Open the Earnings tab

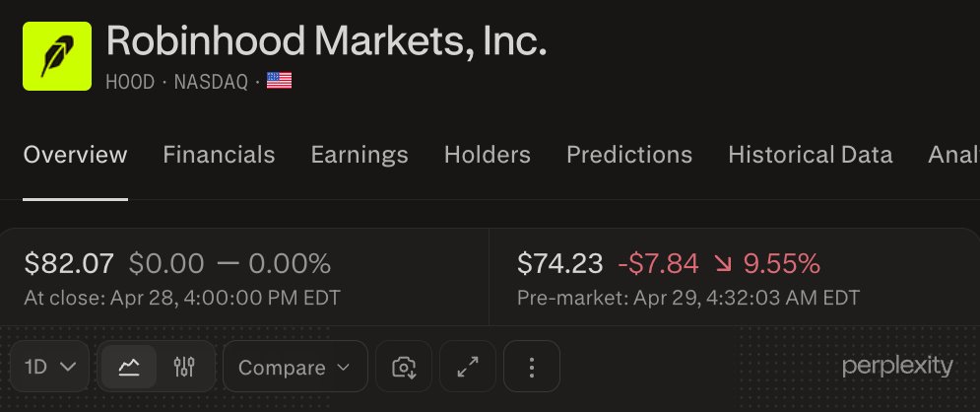click(359, 155)
